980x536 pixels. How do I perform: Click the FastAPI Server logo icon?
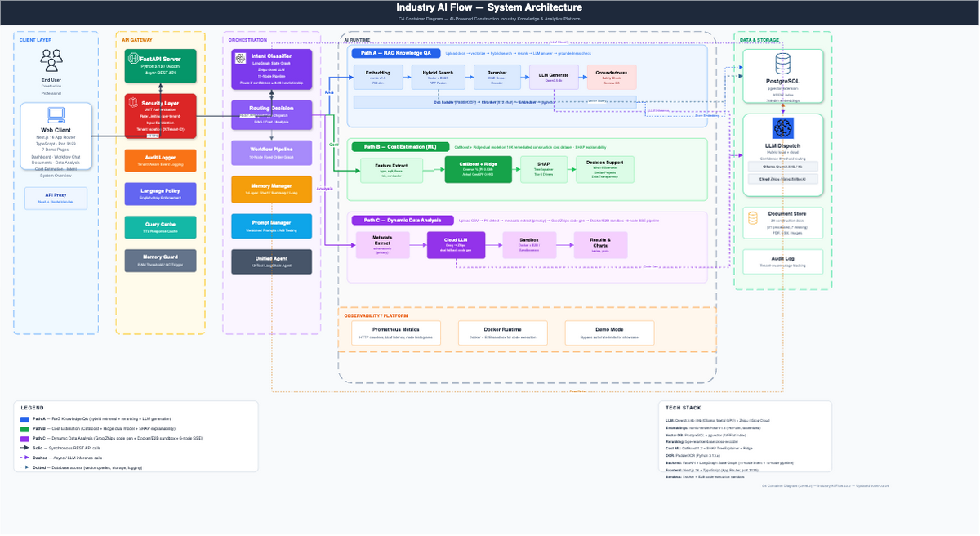pos(134,59)
